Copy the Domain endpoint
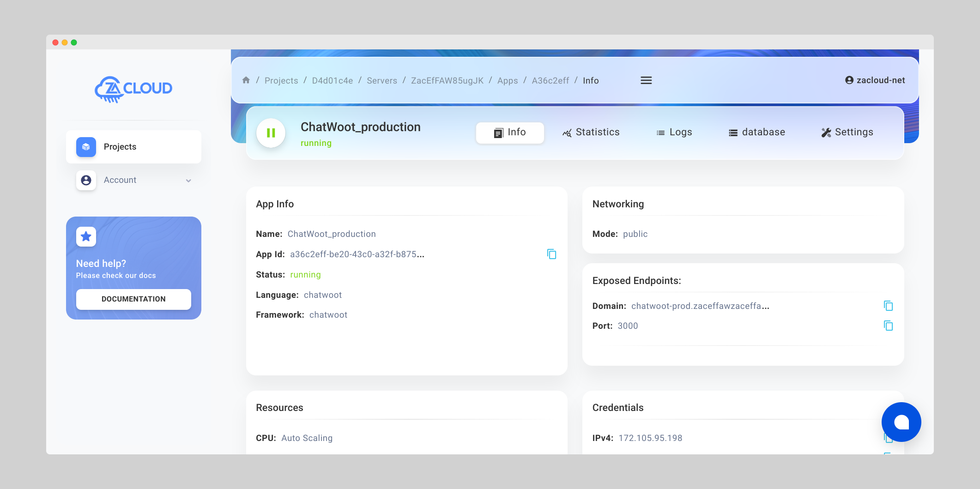Screen dimensions: 980x489 (x=888, y=306)
